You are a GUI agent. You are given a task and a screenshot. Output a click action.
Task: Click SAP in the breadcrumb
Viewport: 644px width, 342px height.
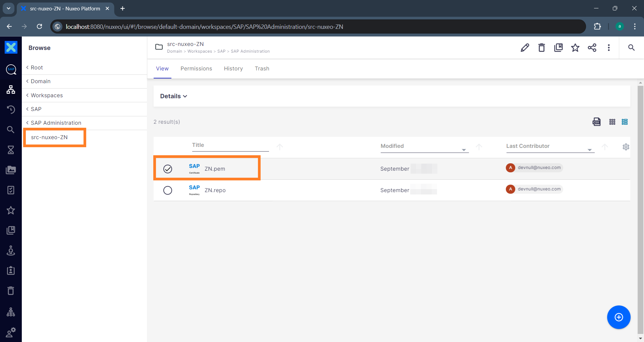click(221, 51)
